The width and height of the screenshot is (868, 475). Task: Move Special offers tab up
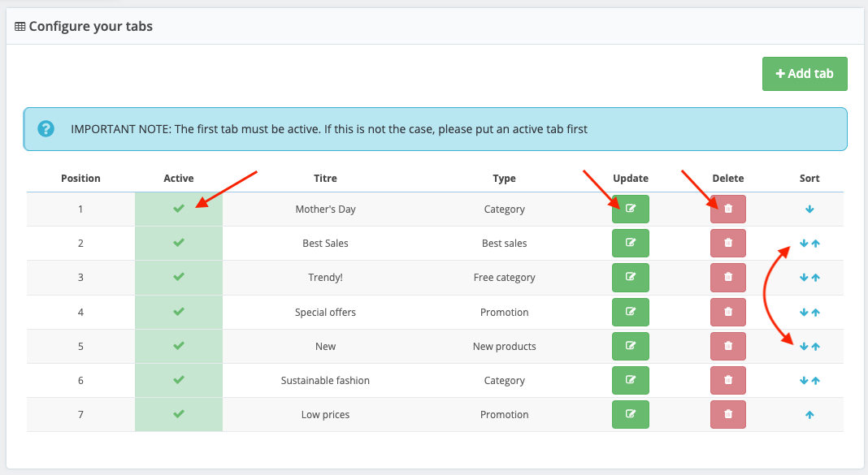815,313
